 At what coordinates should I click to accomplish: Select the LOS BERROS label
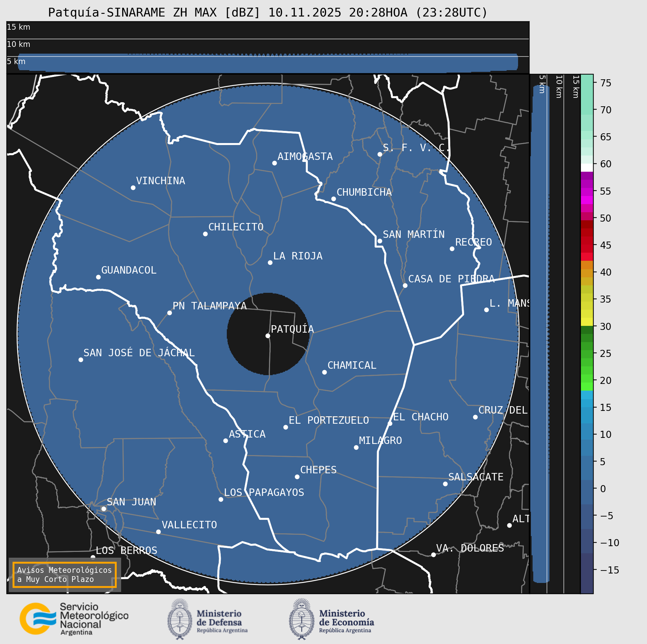point(127,551)
